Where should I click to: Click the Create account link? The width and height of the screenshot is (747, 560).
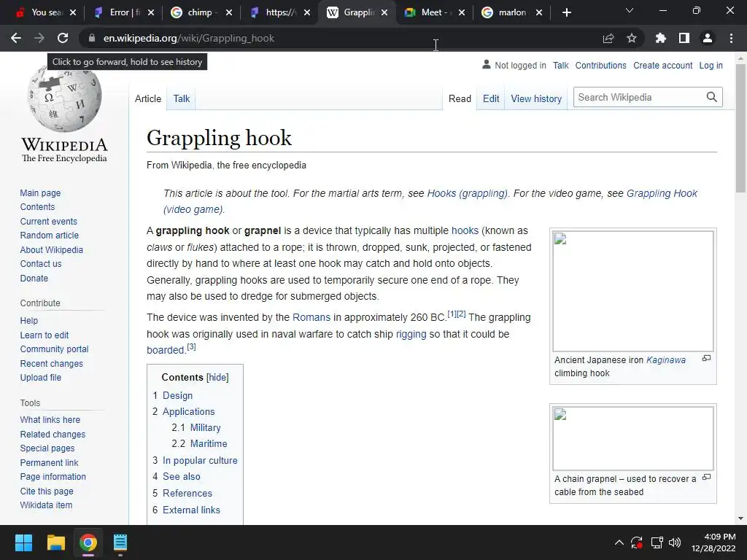pos(662,65)
